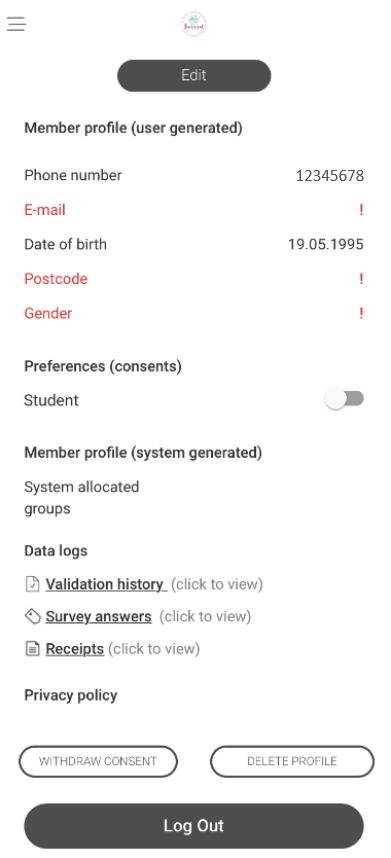Click the Validation history document icon
Image resolution: width=391 pixels, height=858 pixels.
33,584
